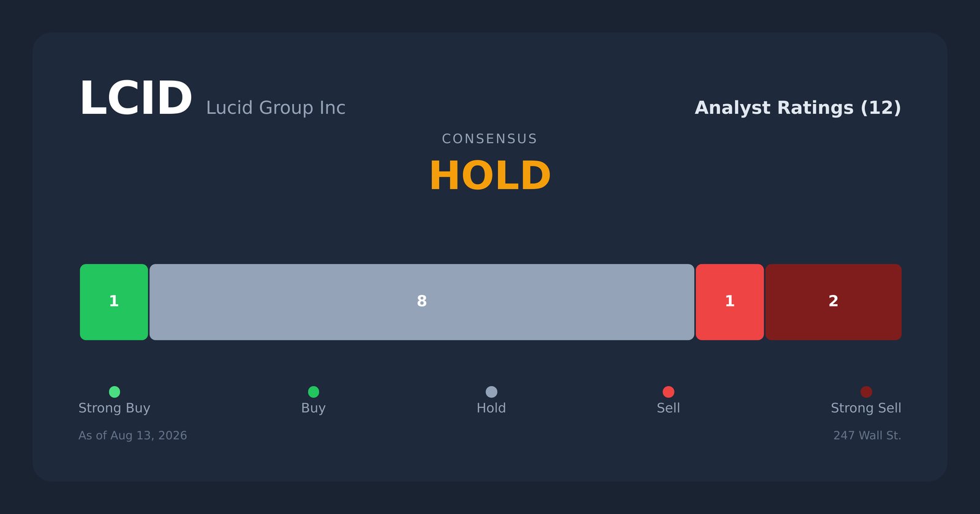Click the Strong Buy legend label
The width and height of the screenshot is (980, 514).
tap(115, 408)
